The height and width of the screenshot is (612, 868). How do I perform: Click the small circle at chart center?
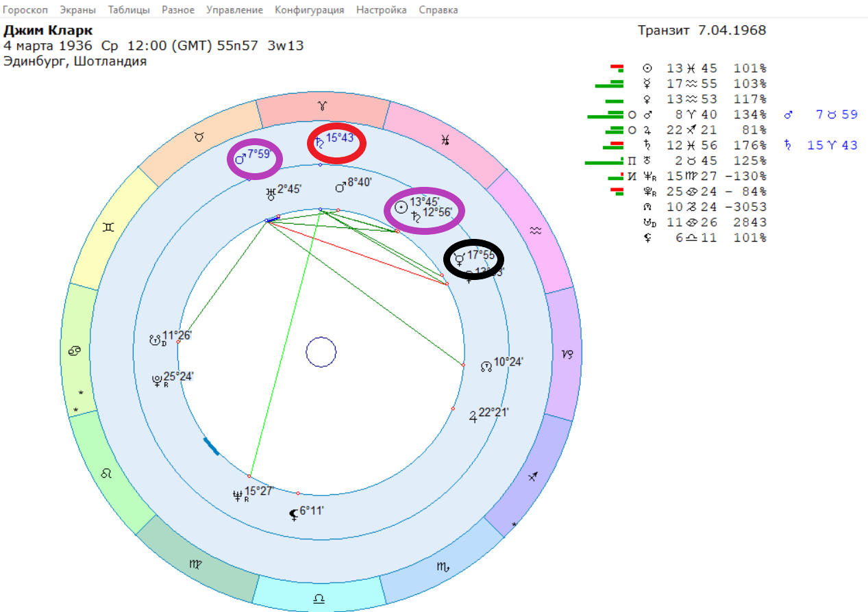coord(321,353)
